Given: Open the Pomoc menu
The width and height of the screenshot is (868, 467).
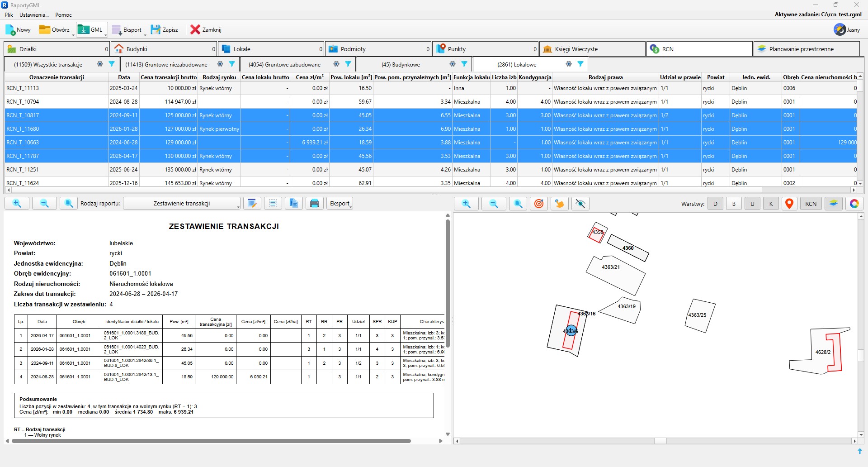Looking at the screenshot, I should [63, 15].
